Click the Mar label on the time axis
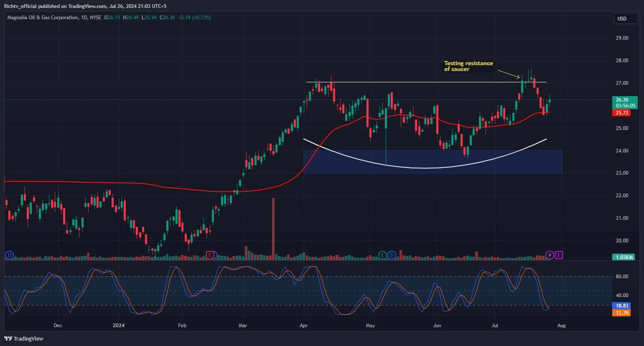 (243, 326)
